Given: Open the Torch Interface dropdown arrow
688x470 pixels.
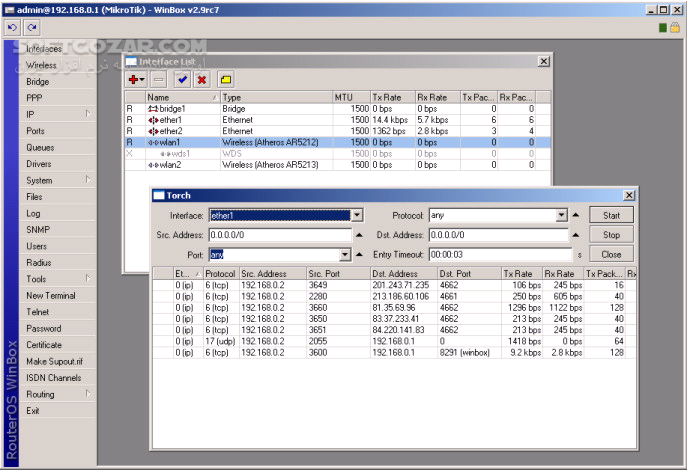Looking at the screenshot, I should 357,215.
